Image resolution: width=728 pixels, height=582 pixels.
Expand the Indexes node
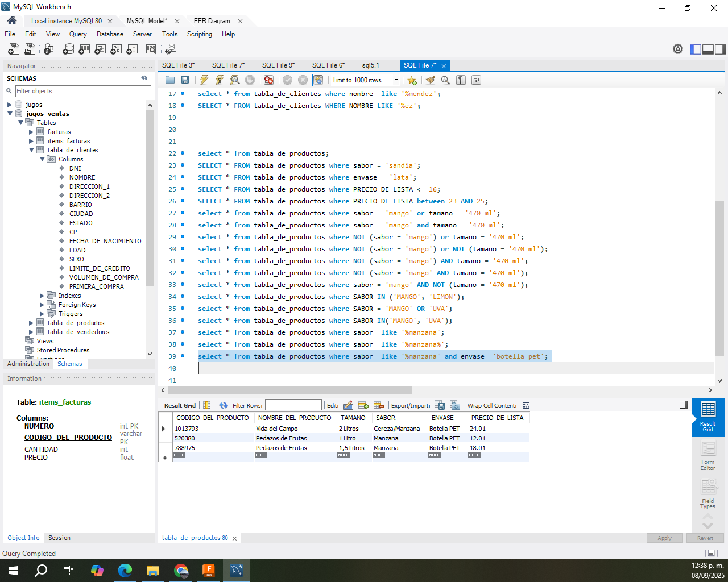coord(42,296)
